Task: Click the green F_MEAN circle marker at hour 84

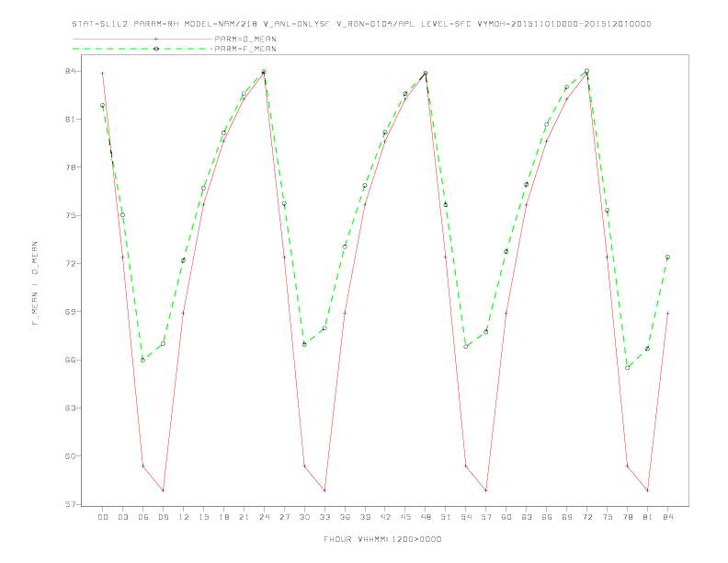Action: coord(667,257)
